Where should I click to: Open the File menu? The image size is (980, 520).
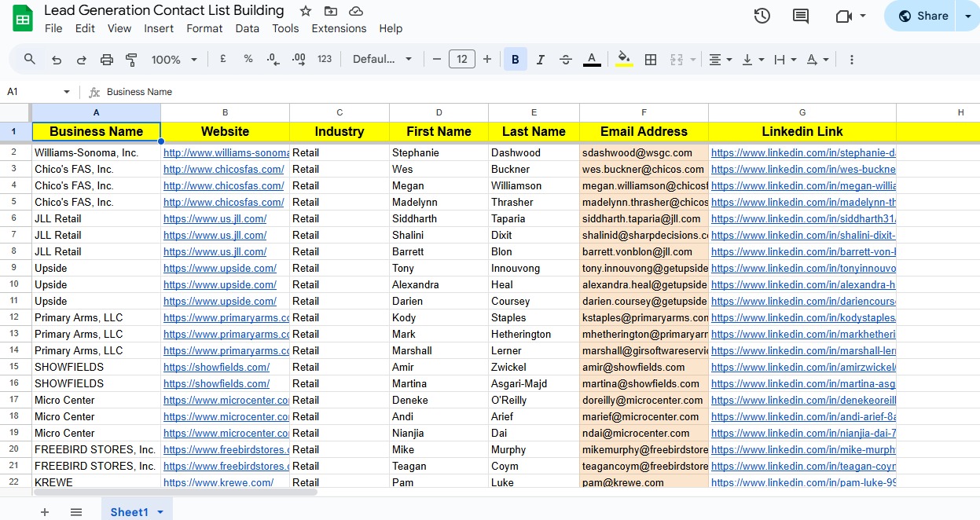pos(53,28)
